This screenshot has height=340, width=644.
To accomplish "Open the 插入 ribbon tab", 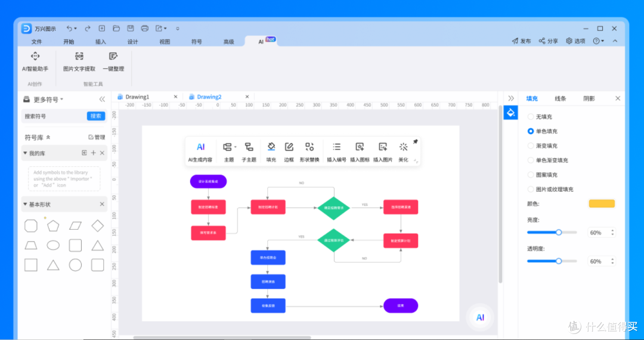I will point(101,42).
